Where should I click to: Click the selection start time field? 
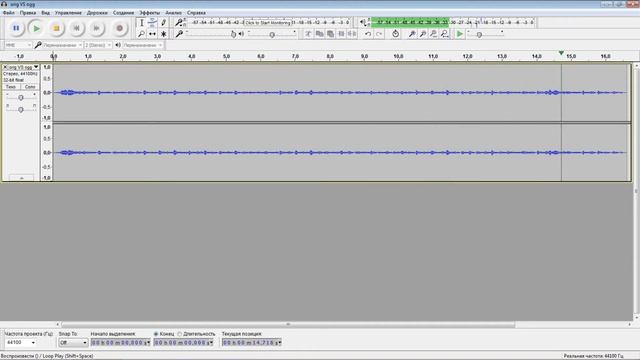coord(120,342)
